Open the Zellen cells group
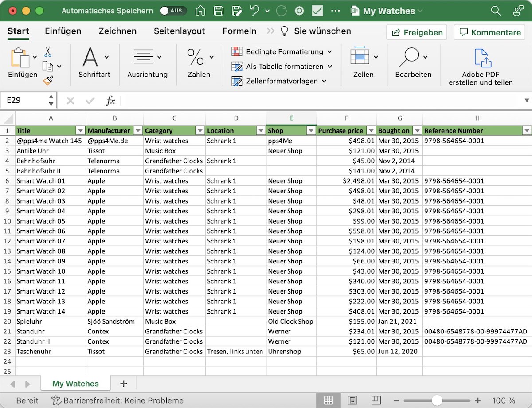 click(x=364, y=63)
